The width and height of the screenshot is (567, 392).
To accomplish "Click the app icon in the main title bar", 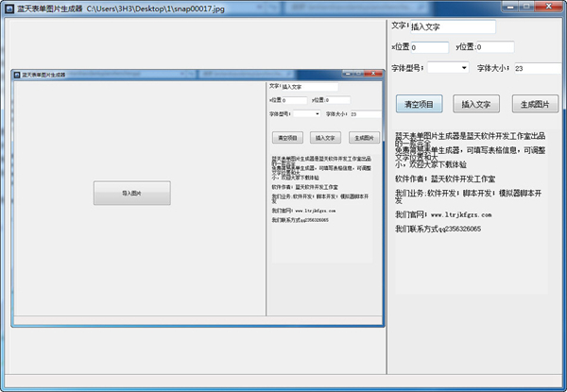I will click(9, 8).
